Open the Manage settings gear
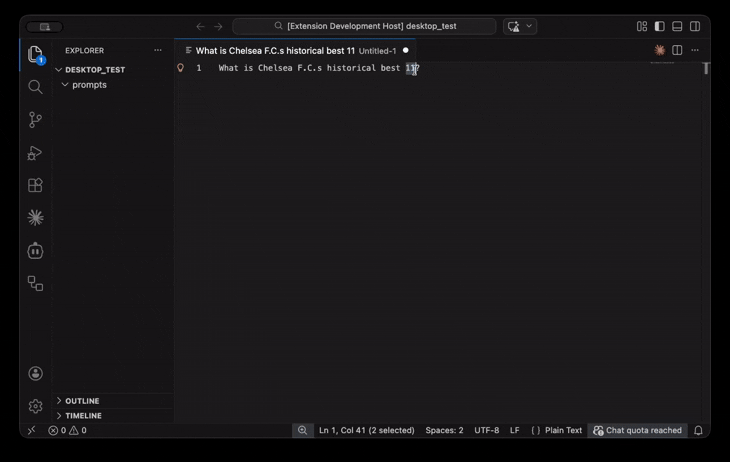The width and height of the screenshot is (730, 462). click(35, 406)
